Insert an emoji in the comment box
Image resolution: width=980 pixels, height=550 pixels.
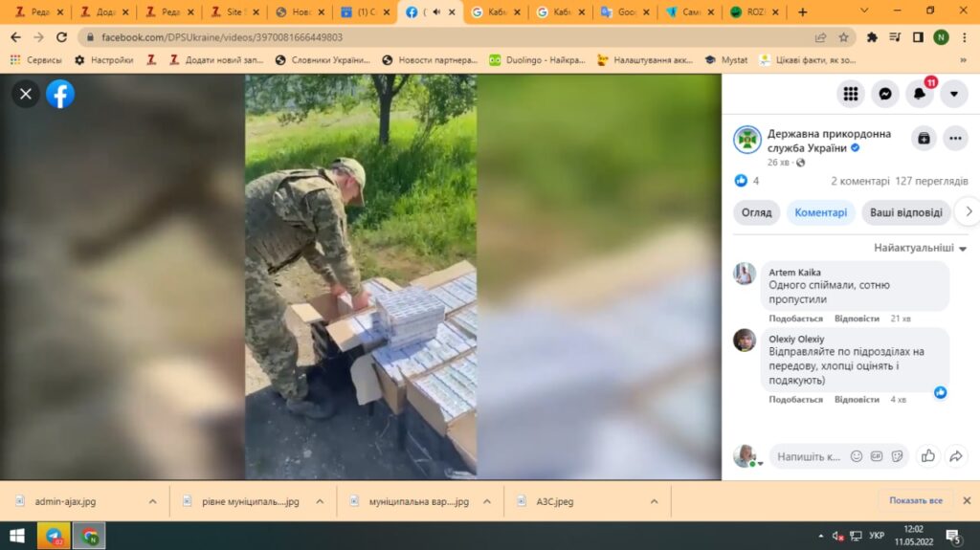[x=857, y=456]
